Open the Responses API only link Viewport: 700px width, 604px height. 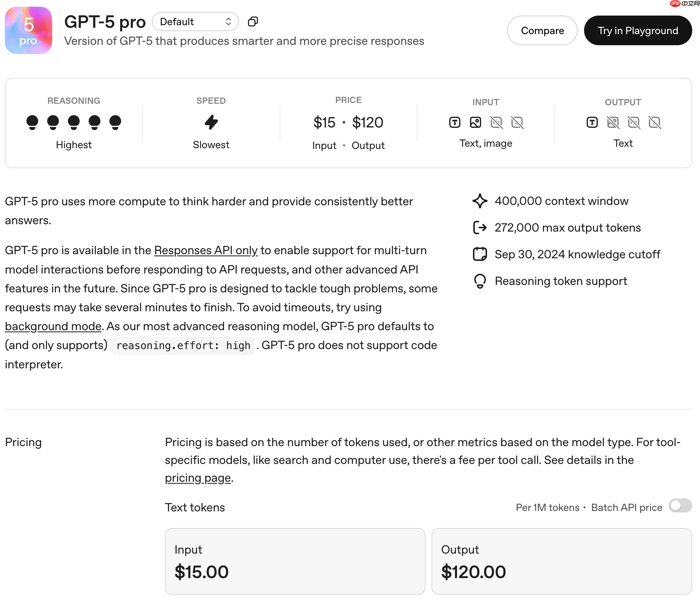click(206, 250)
